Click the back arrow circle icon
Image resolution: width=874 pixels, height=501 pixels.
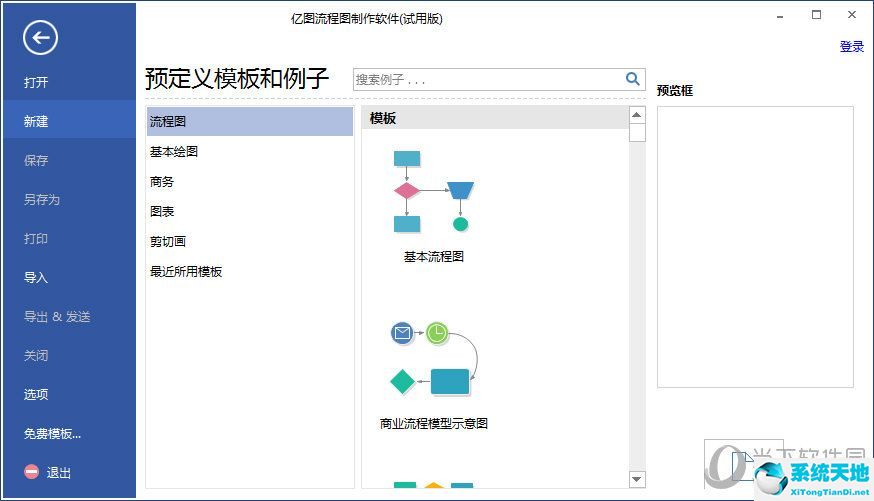coord(41,38)
